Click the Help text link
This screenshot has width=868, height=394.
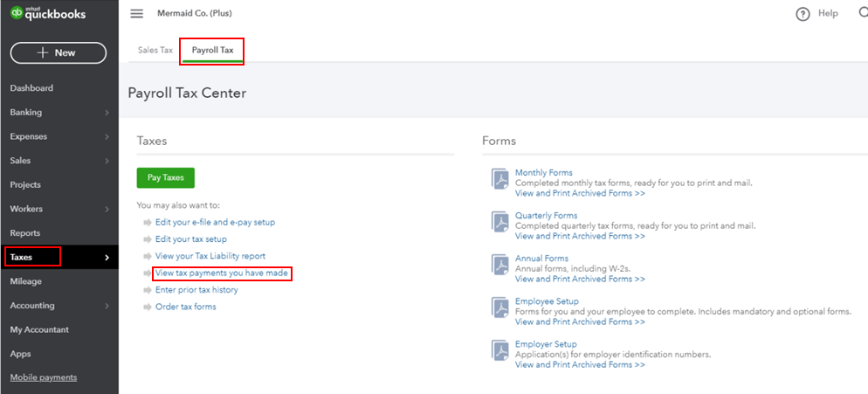(828, 14)
